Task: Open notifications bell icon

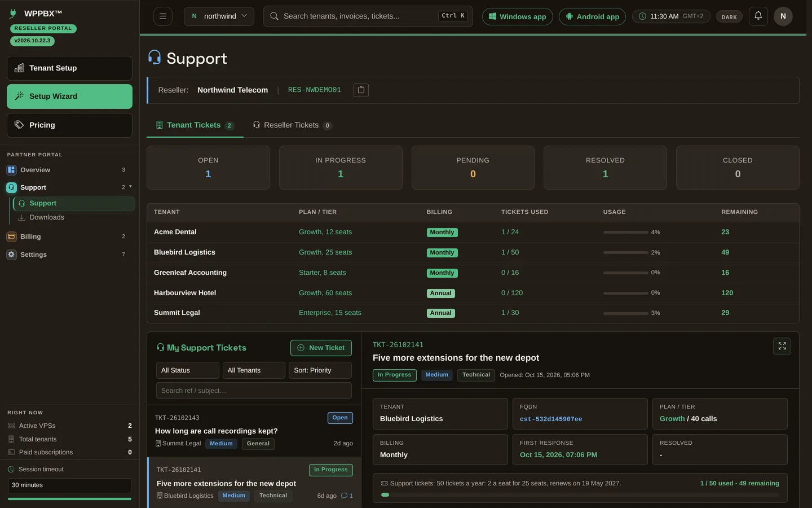Action: [x=758, y=16]
